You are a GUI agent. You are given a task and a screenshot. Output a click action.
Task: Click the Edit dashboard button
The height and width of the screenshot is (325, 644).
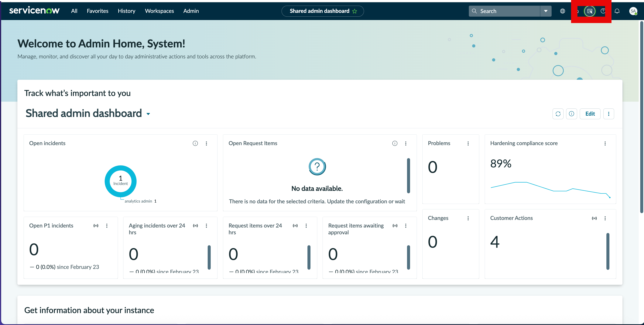tap(590, 114)
